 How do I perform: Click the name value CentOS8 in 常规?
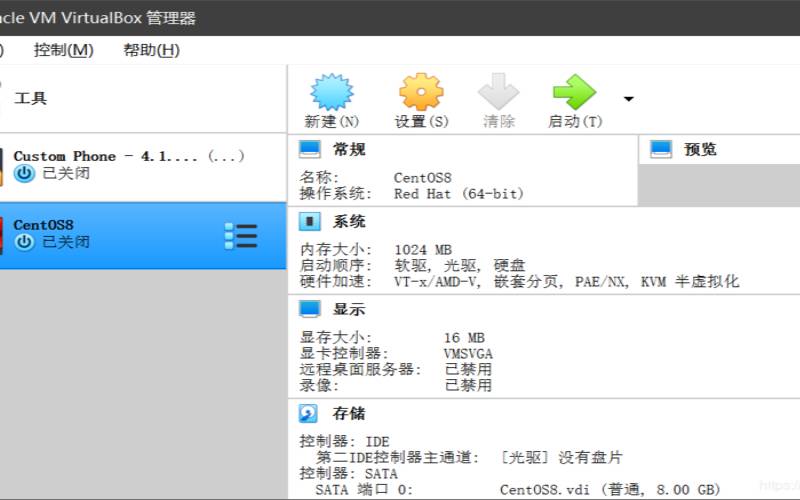tap(422, 178)
